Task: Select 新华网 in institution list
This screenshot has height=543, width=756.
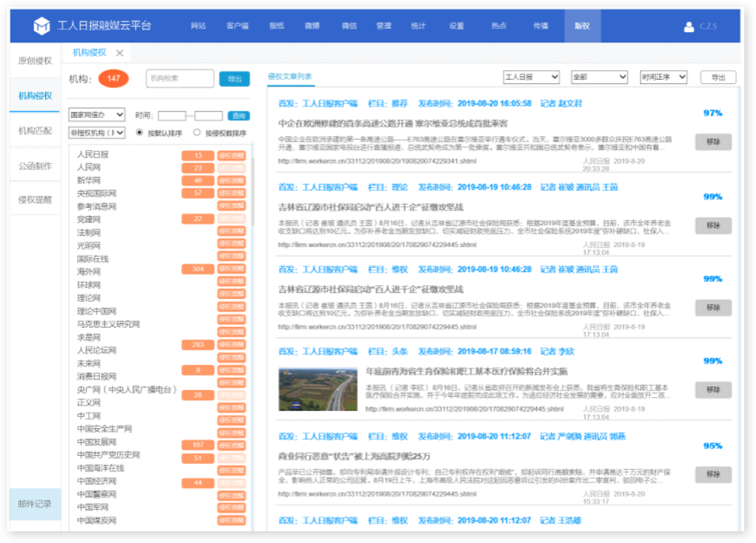Action: pyautogui.click(x=89, y=180)
